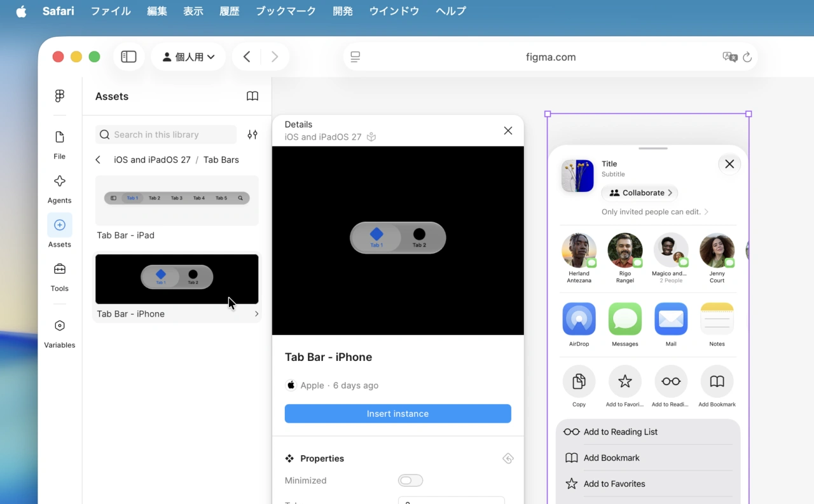
Task: Select the Tab Bar - iPhone thumbnail
Action: tap(177, 279)
